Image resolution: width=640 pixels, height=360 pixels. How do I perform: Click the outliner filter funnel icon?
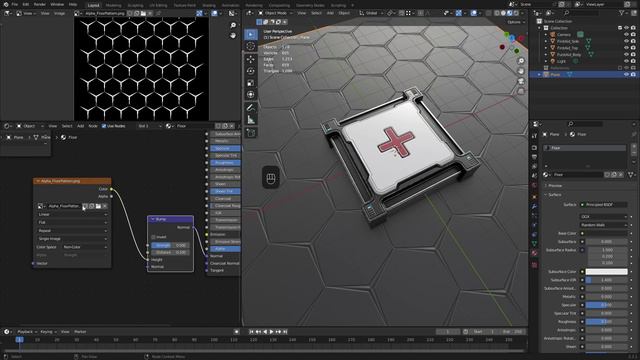[622, 13]
